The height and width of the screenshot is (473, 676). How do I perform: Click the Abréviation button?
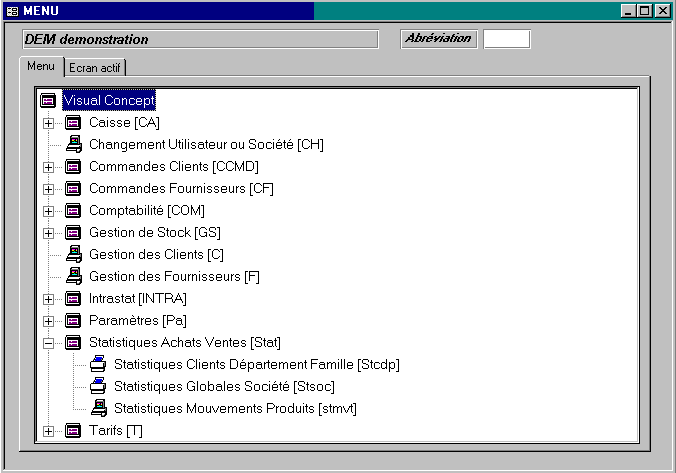click(x=438, y=39)
